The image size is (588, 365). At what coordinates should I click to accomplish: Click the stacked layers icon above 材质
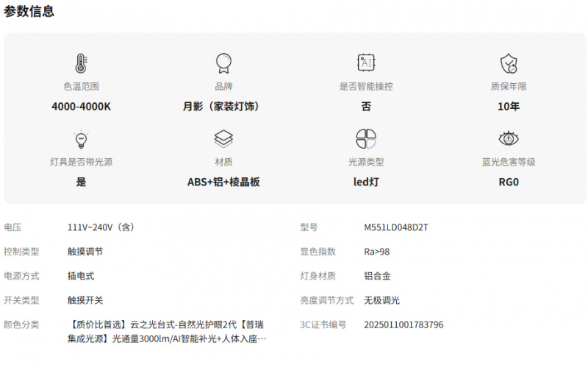point(223,138)
